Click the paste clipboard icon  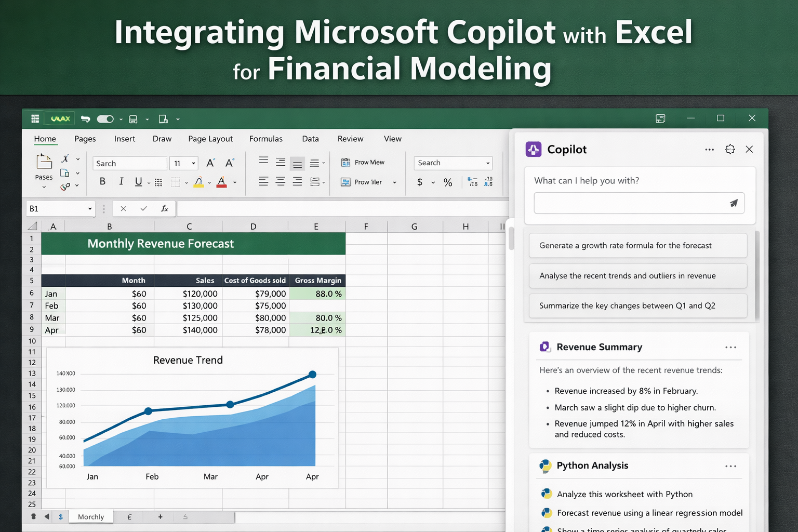coord(44,162)
